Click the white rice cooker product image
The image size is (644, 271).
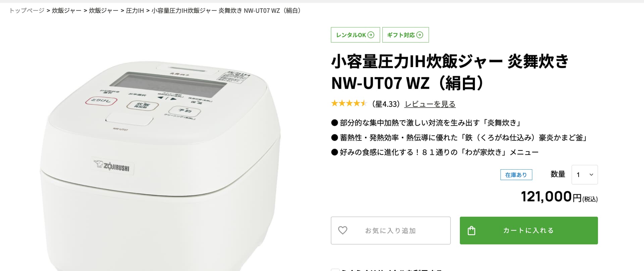[x=160, y=165]
